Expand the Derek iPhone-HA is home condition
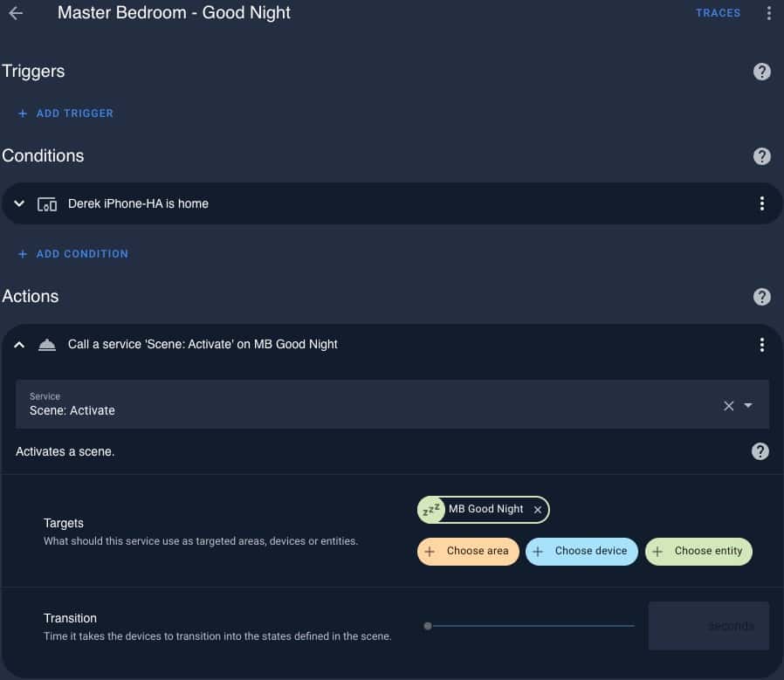 pos(19,203)
